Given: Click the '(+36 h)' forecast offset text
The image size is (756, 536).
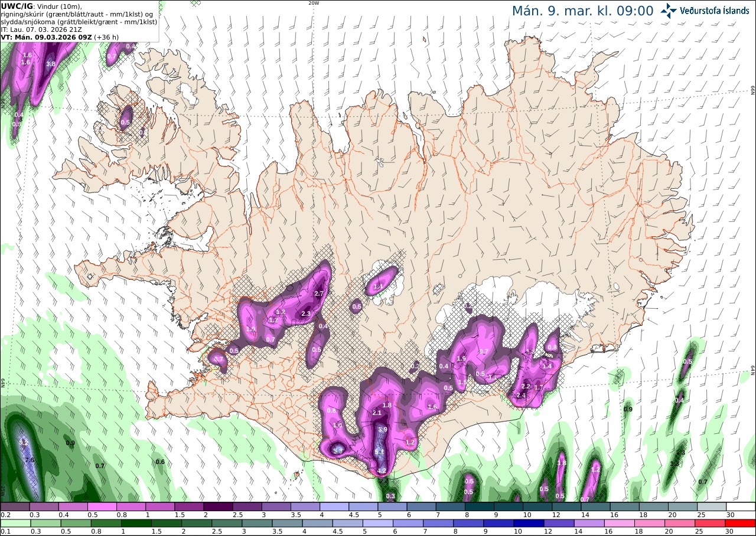Looking at the screenshot, I should pyautogui.click(x=106, y=37).
